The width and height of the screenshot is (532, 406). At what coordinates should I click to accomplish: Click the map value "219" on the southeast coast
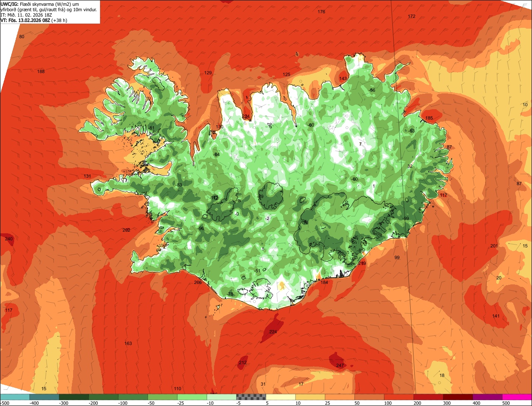362,264
